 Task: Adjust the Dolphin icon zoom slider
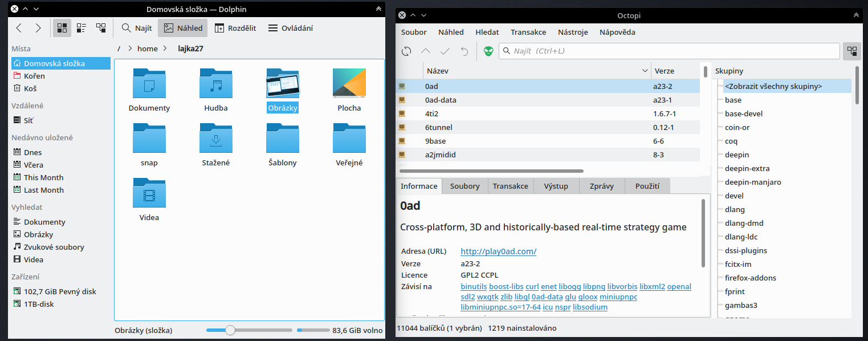250,330
